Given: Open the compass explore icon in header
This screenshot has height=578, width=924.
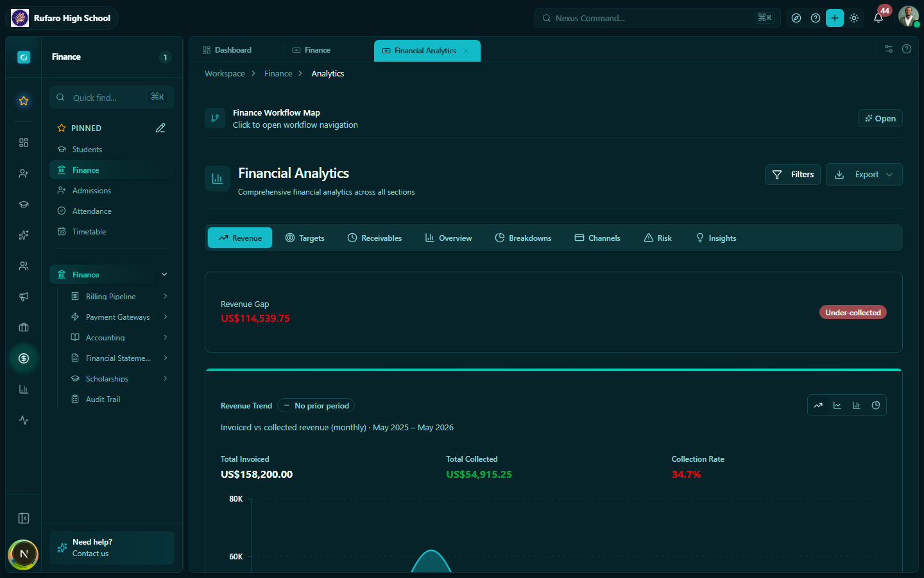Looking at the screenshot, I should [796, 18].
